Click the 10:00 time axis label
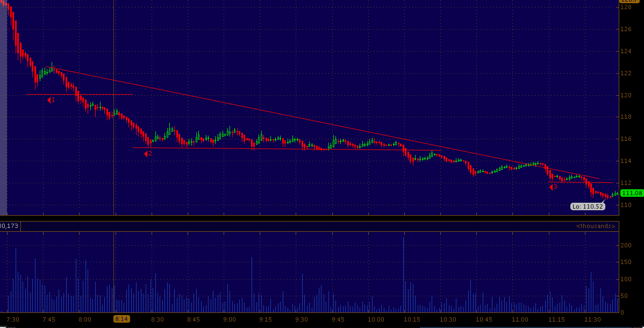This screenshot has width=644, height=328. pyautogui.click(x=376, y=319)
